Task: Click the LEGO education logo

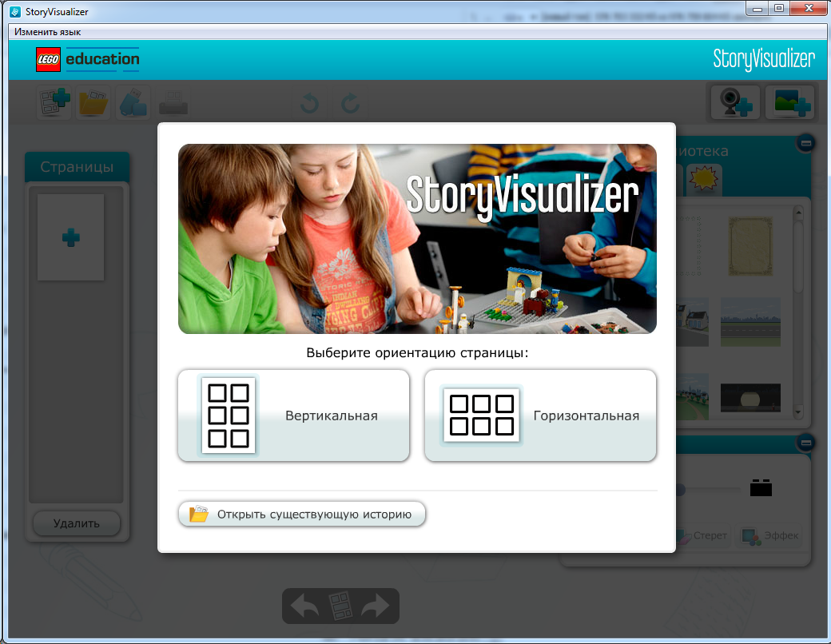Action: (88, 59)
